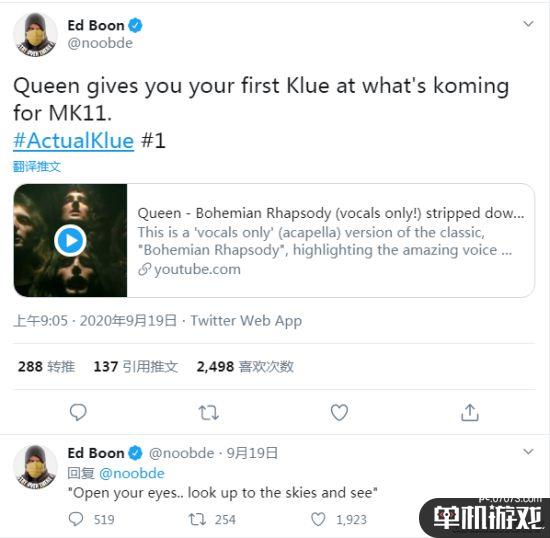
Task: View the 2,498 喜欢次数 likes list
Action: point(245,366)
